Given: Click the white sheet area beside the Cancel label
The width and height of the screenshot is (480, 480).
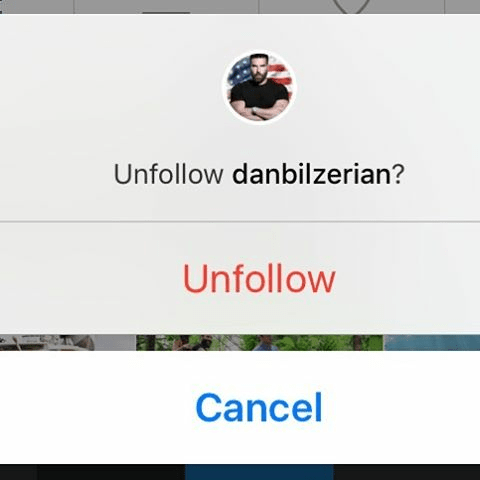Looking at the screenshot, I should [97, 407].
